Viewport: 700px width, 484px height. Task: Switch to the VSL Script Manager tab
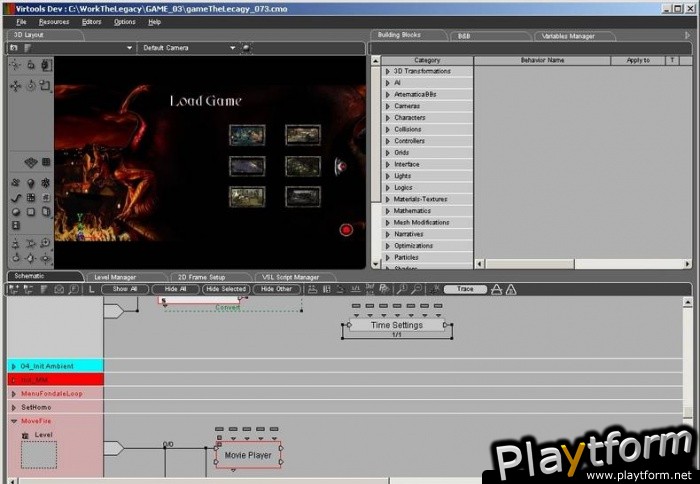(x=290, y=277)
